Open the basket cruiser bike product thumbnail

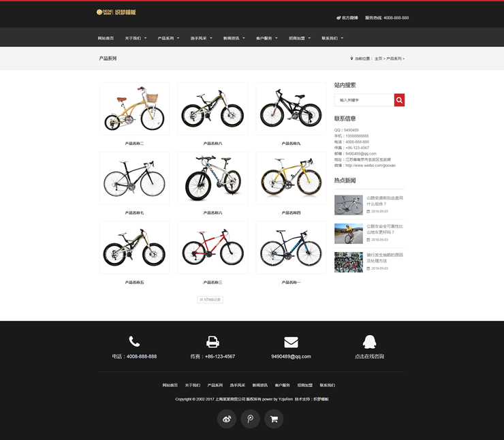[x=134, y=108]
